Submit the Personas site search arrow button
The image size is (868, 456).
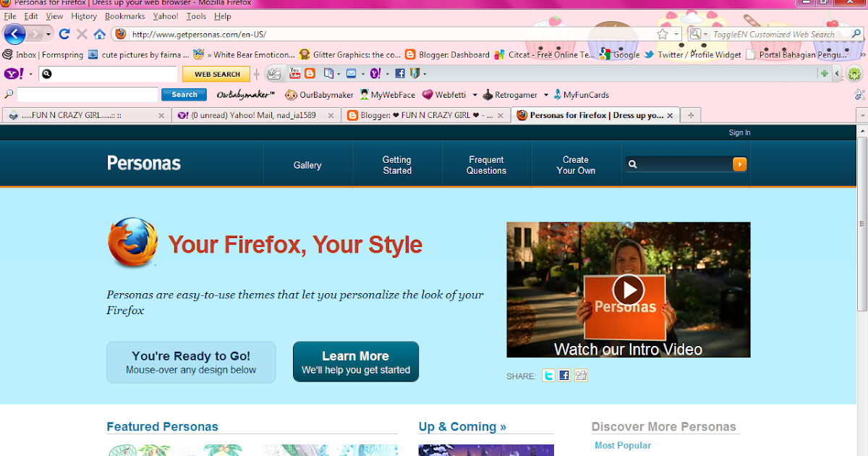pyautogui.click(x=739, y=164)
